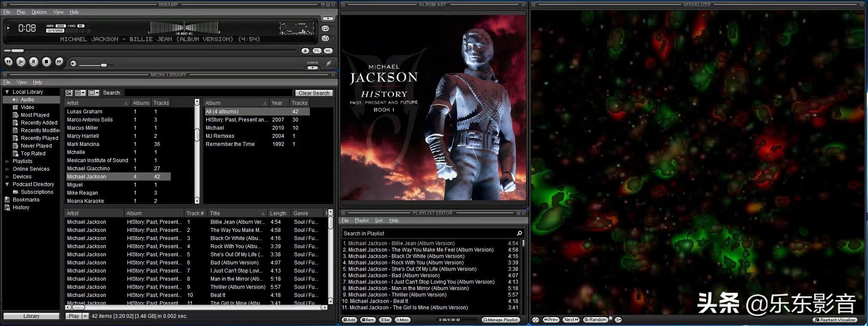The image size is (868, 326).
Task: Open the Top Rated view
Action: coord(33,154)
